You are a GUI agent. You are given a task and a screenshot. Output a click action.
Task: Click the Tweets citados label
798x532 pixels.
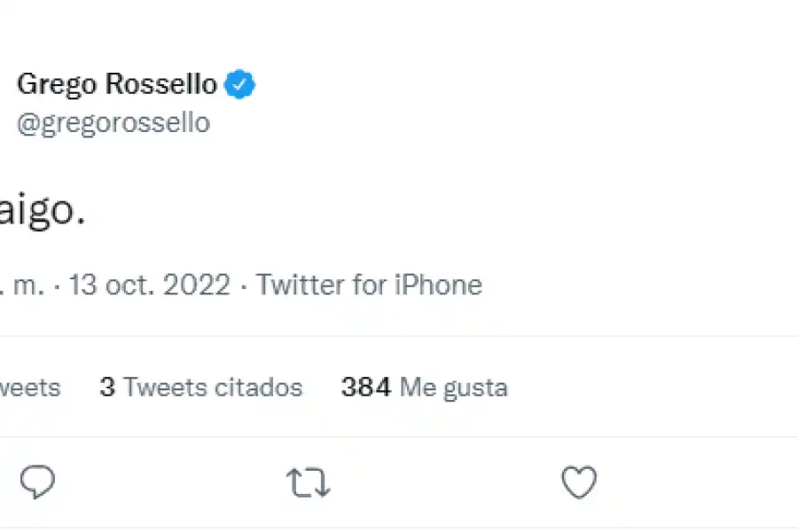point(215,387)
